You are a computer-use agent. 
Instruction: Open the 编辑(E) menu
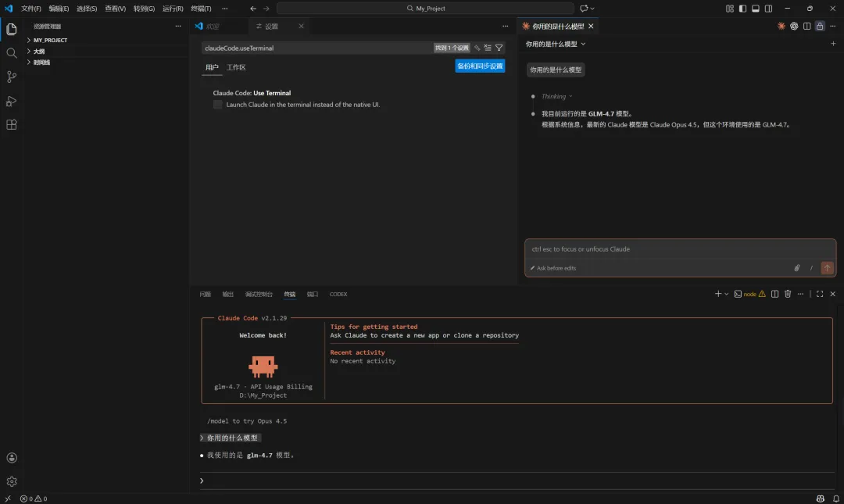click(x=59, y=8)
